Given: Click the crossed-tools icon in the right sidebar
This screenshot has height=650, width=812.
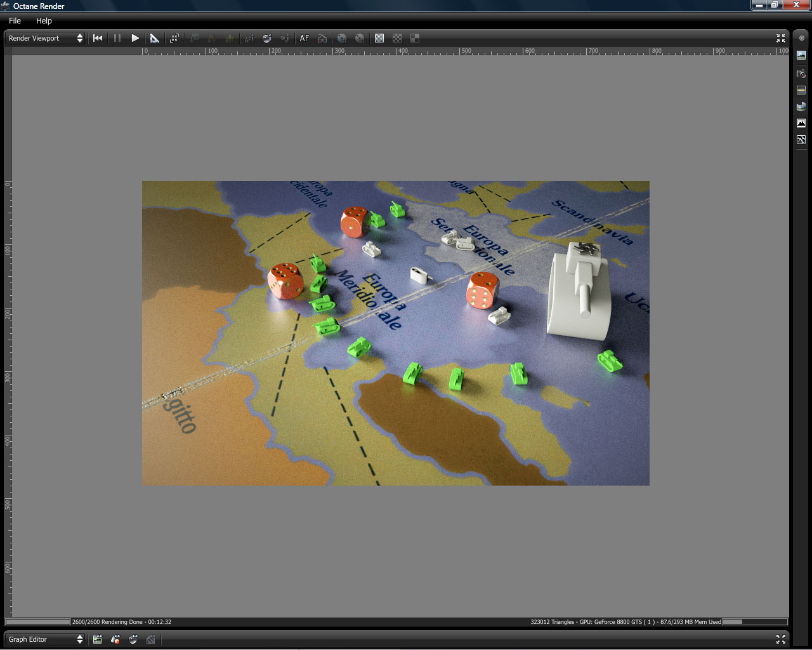Looking at the screenshot, I should [x=801, y=140].
